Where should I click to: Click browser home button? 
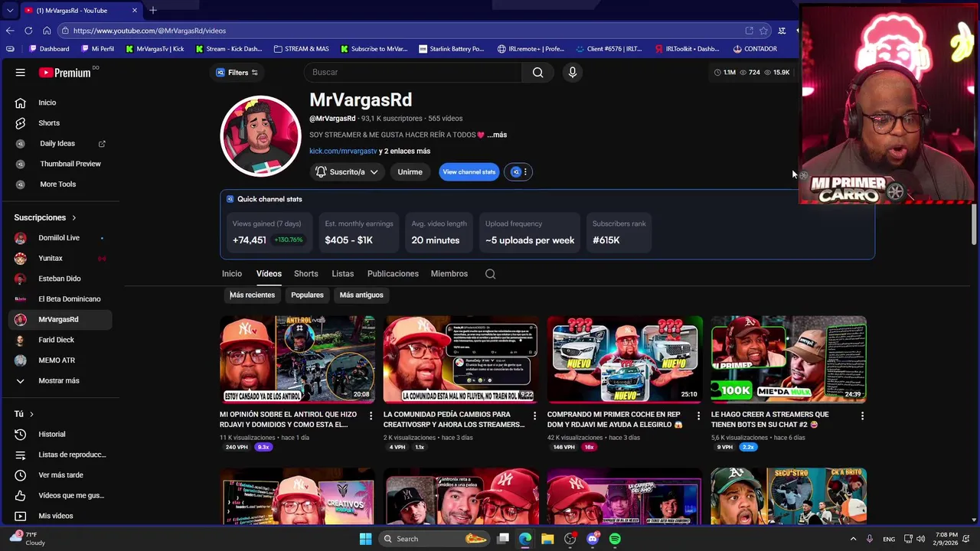coord(47,31)
